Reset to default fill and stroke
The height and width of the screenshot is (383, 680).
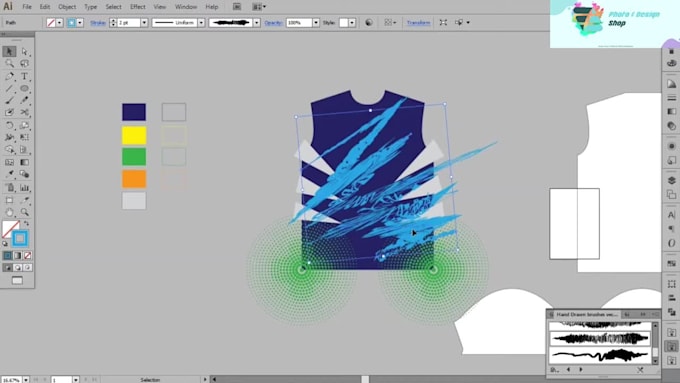click(x=5, y=244)
